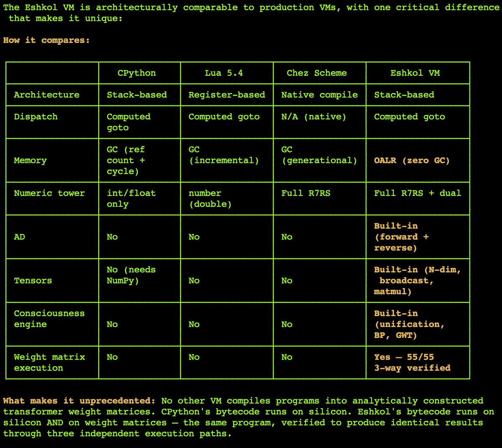Select the 'Native compile' cell

pos(320,95)
